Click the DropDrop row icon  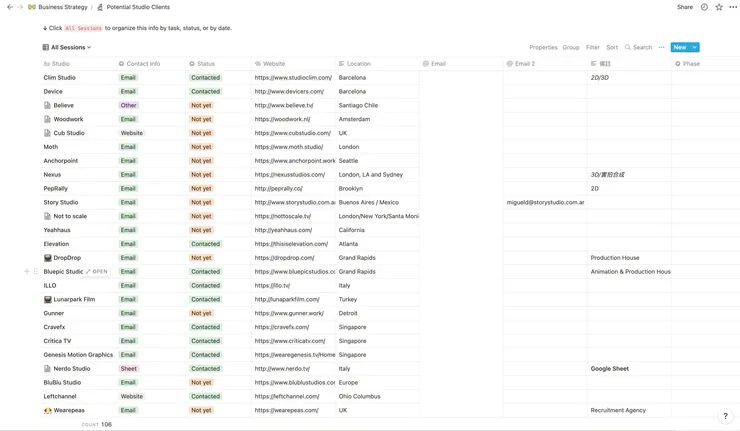47,258
